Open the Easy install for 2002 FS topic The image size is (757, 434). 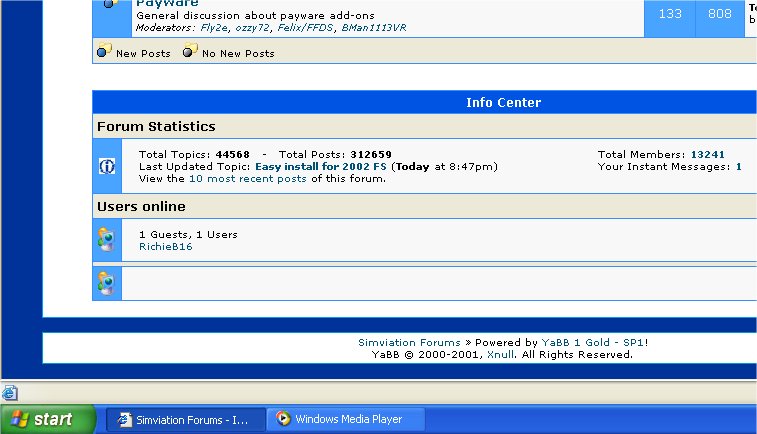point(321,167)
